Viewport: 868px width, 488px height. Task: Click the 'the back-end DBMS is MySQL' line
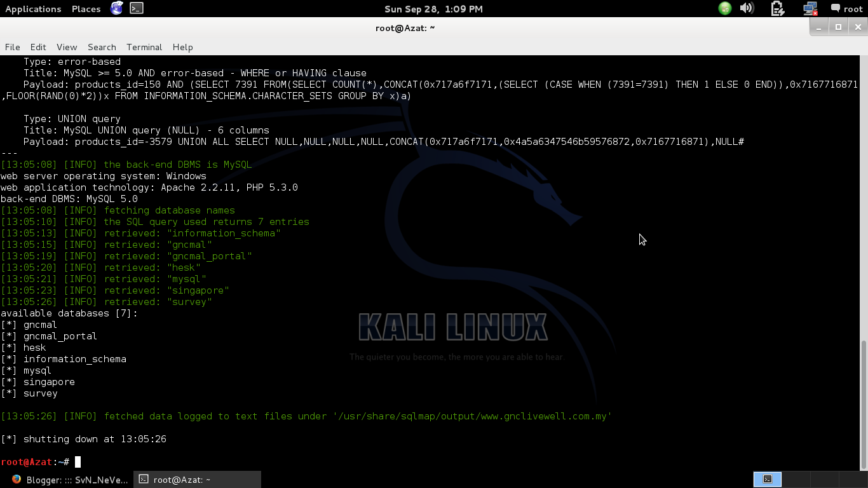click(x=126, y=165)
